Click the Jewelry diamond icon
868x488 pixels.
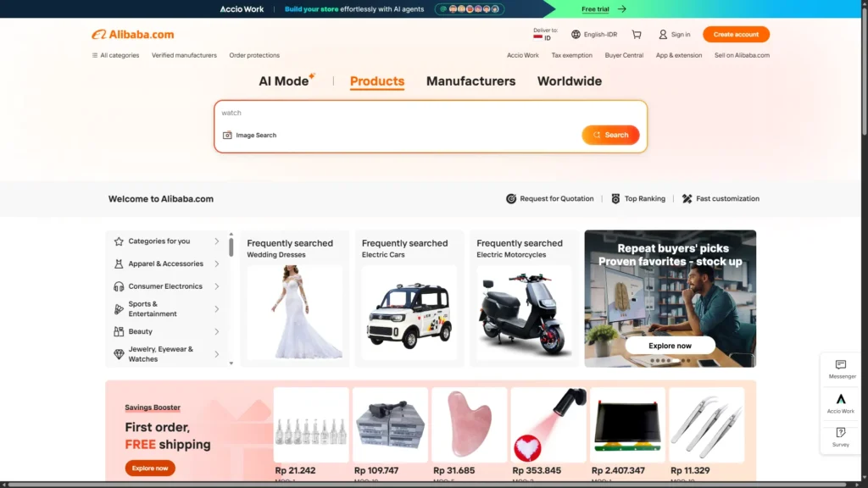point(119,354)
